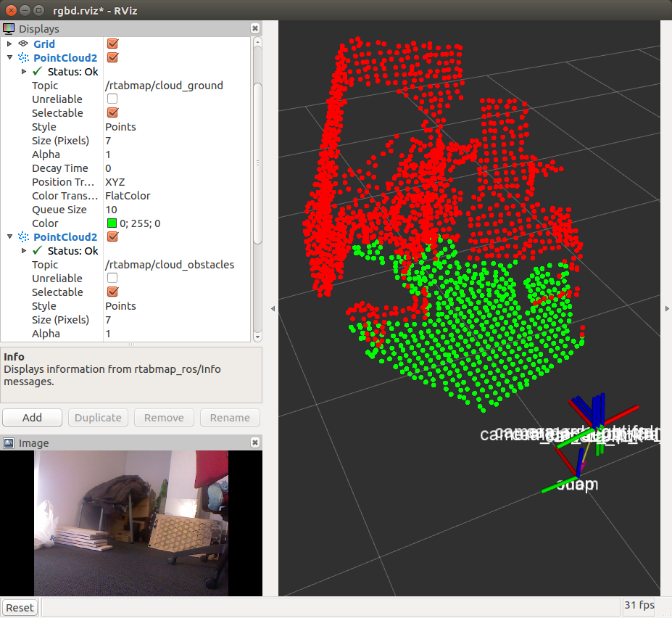
Task: Click the cloud_obstacles PointCloud2 display icon
Action: pyautogui.click(x=23, y=237)
